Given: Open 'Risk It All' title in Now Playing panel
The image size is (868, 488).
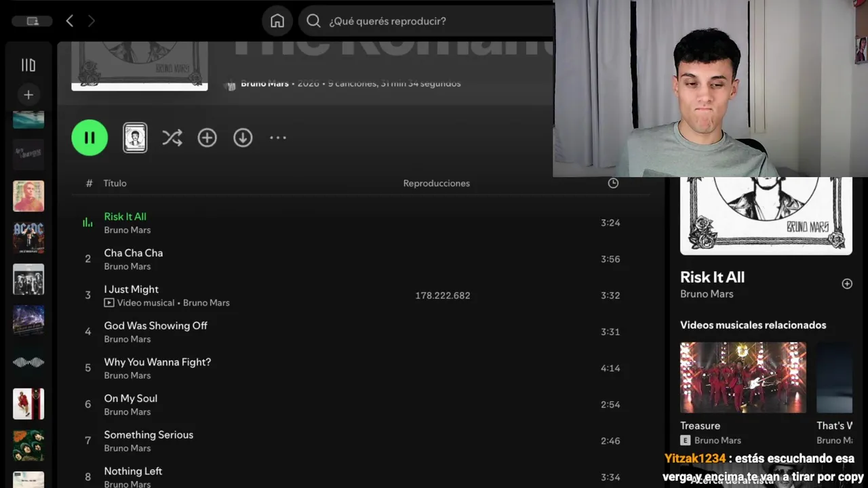Looking at the screenshot, I should click(x=712, y=277).
